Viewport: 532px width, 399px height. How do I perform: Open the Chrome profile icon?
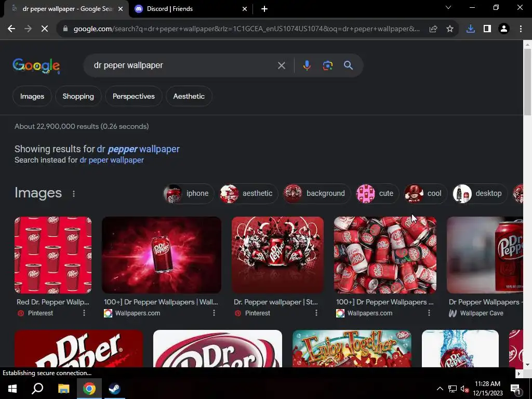click(504, 29)
